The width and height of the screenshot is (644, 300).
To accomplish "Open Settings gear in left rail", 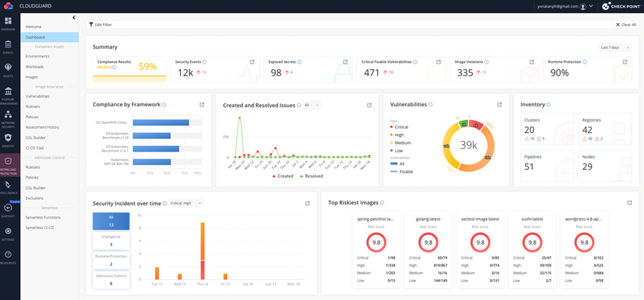I will click(x=10, y=234).
